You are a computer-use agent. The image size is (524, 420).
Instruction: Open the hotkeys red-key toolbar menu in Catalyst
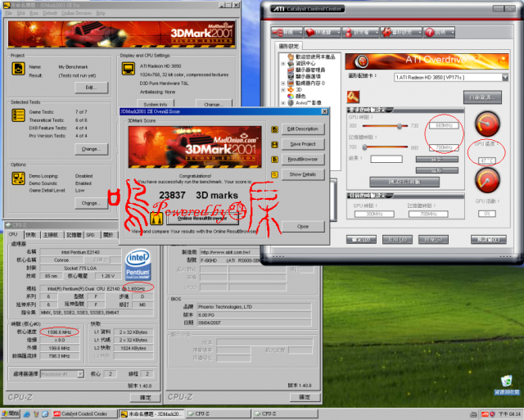pos(323,33)
